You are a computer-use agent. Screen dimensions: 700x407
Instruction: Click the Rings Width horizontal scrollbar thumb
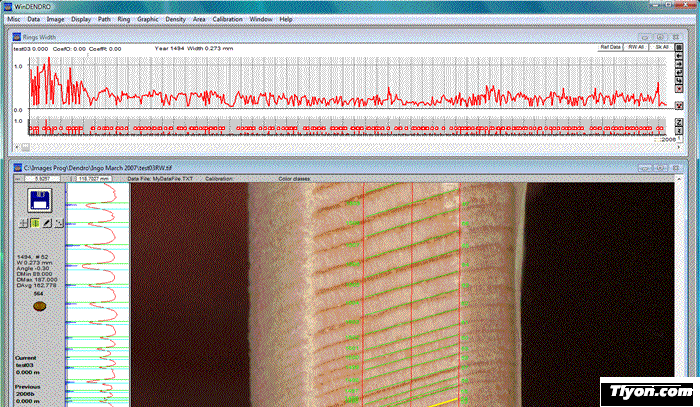pos(25,147)
